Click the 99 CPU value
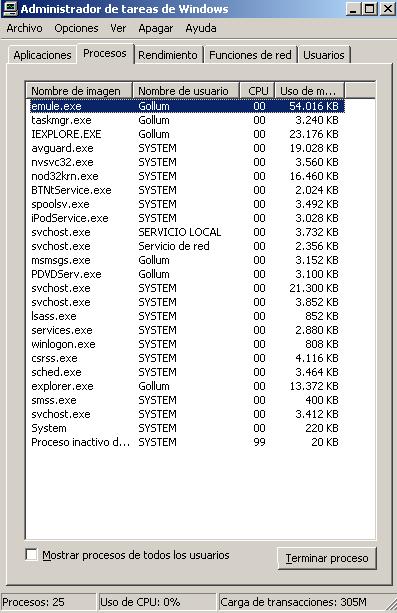The height and width of the screenshot is (613, 397). [x=259, y=442]
